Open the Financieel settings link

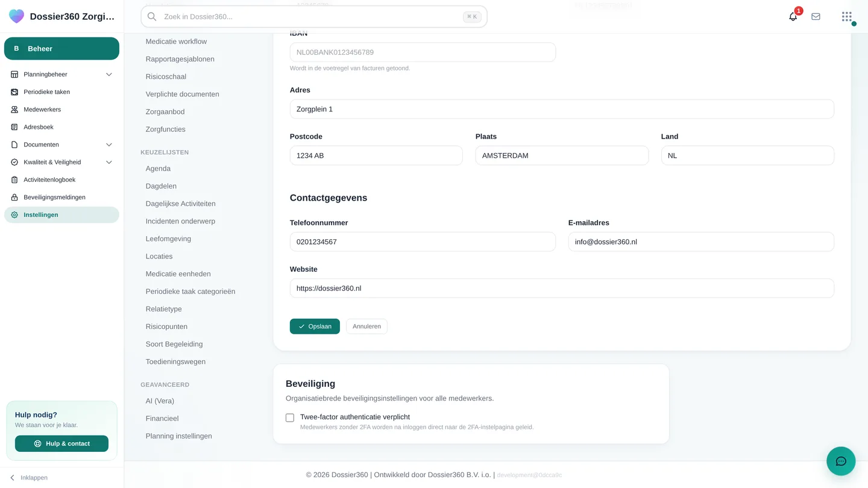click(162, 418)
